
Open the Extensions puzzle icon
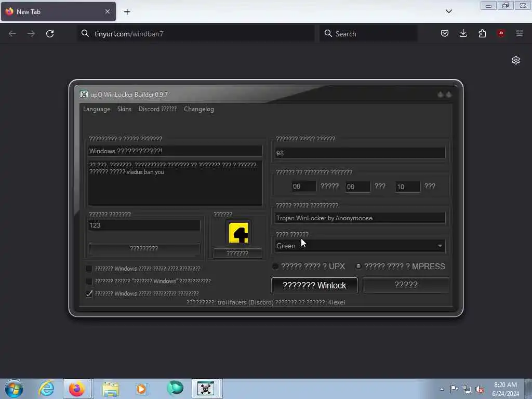coord(482,33)
